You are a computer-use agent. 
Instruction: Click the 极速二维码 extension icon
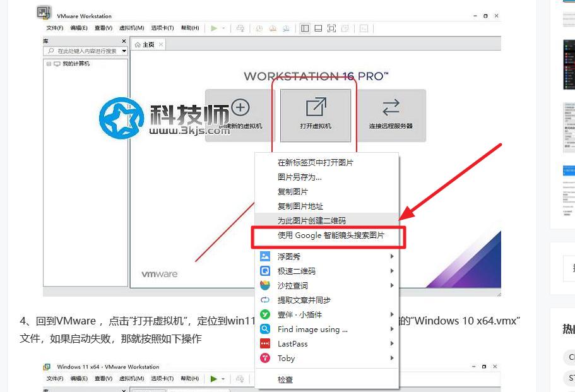click(264, 271)
